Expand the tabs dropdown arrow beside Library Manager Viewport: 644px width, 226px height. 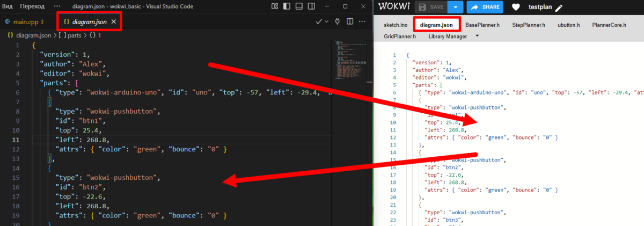(478, 37)
